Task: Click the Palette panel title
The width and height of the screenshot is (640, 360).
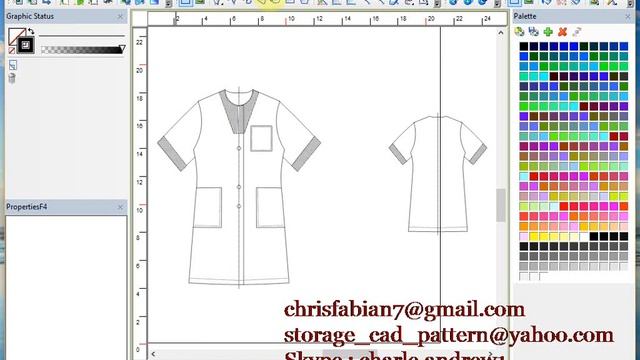Action: [525, 16]
